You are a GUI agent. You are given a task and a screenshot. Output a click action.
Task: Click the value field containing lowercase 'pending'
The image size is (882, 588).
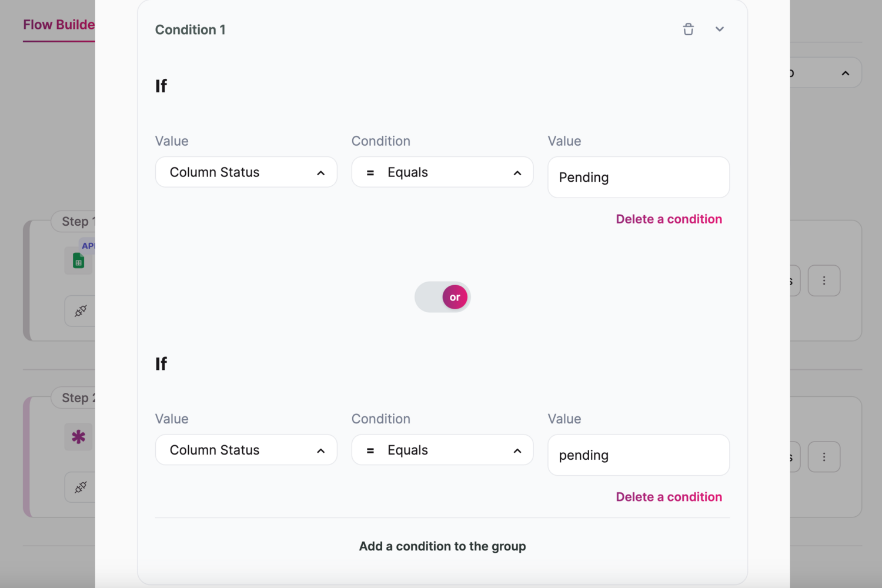[x=638, y=455]
